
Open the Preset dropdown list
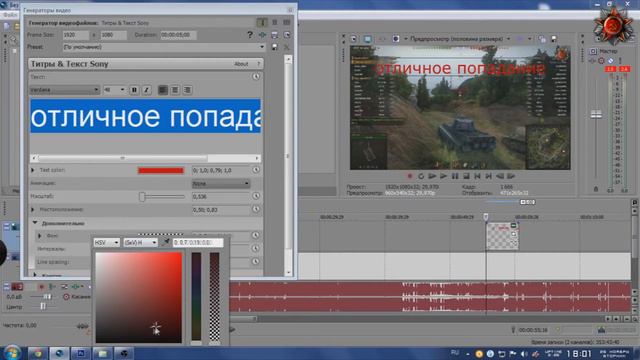[164, 47]
